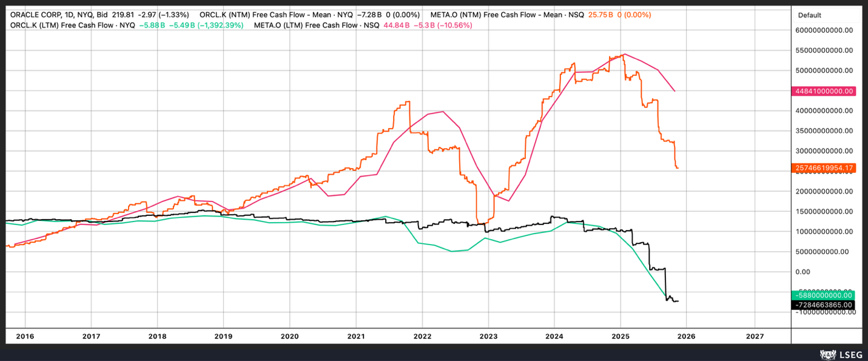868x361 pixels.
Task: Click the green -5880000000.00 value tag
Action: click(823, 295)
